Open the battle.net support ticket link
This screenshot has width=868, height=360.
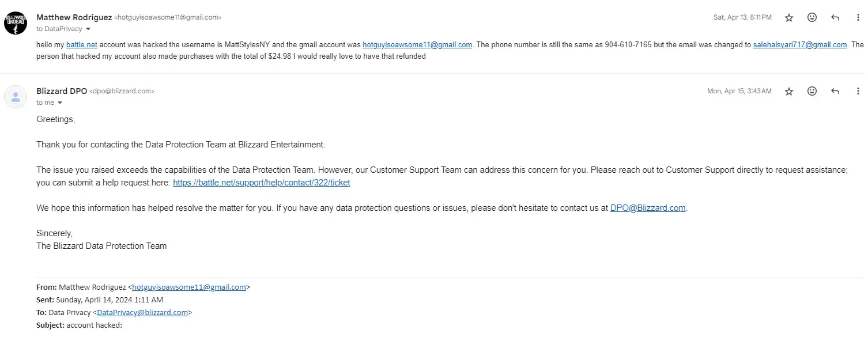coord(261,183)
